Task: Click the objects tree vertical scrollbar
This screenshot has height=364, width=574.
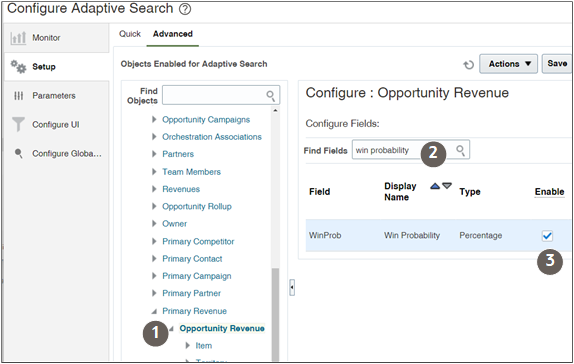Action: (275, 234)
